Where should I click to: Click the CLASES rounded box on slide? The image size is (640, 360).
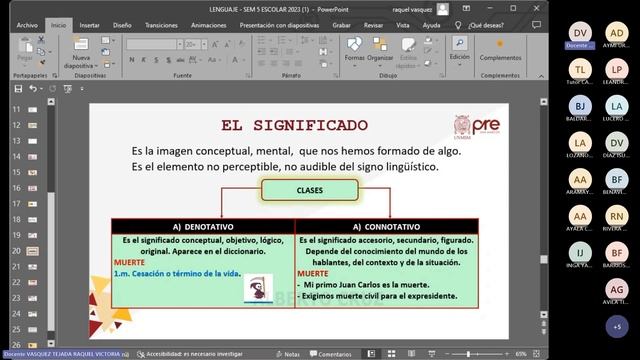click(x=310, y=190)
